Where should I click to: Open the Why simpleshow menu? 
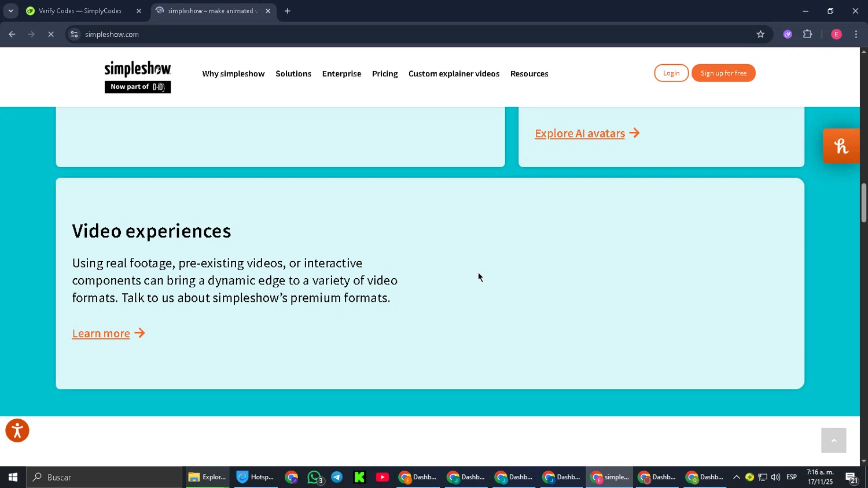coord(233,74)
